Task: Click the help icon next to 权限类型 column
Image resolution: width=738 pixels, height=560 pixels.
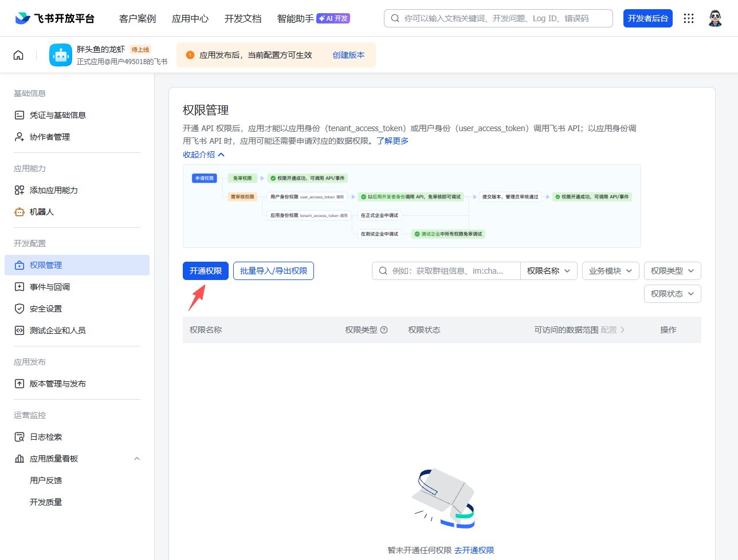Action: click(x=384, y=330)
